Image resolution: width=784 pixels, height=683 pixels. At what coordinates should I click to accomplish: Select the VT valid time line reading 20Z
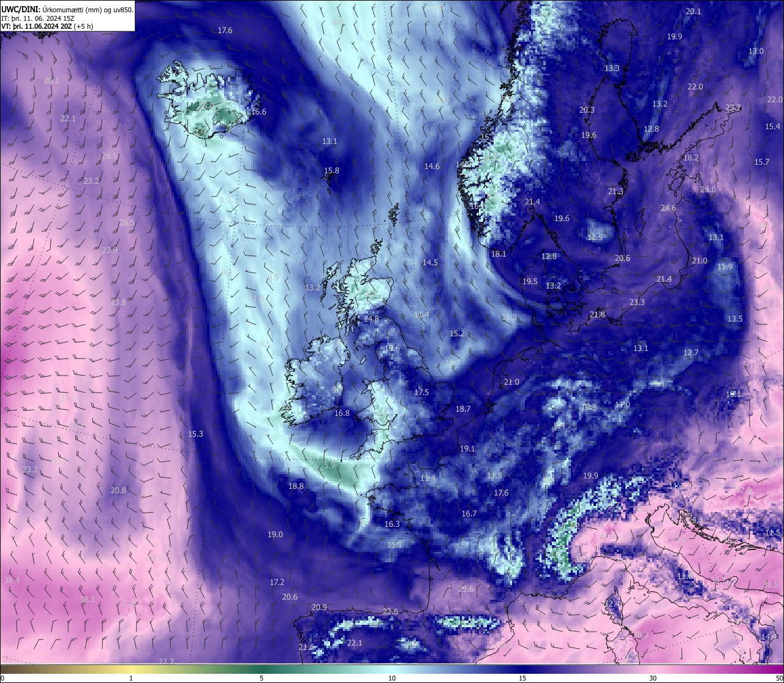tap(47, 26)
